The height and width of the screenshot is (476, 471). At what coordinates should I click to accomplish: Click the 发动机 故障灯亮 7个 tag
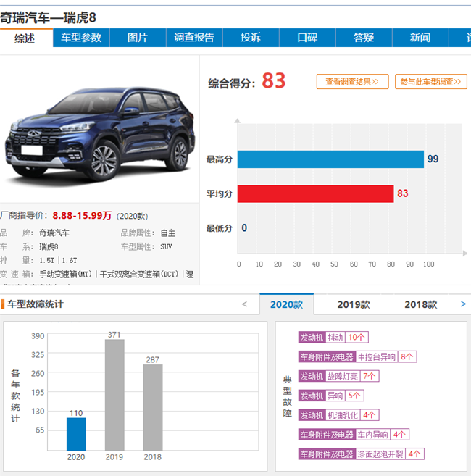(338, 377)
